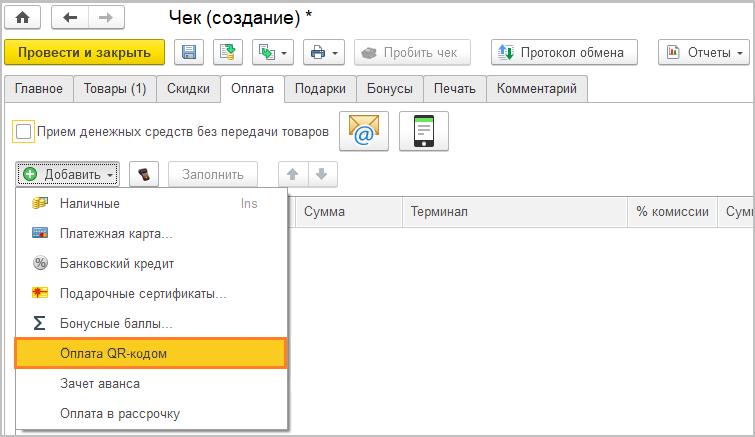Open the Печать tab
This screenshot has width=755, height=437.
click(455, 89)
